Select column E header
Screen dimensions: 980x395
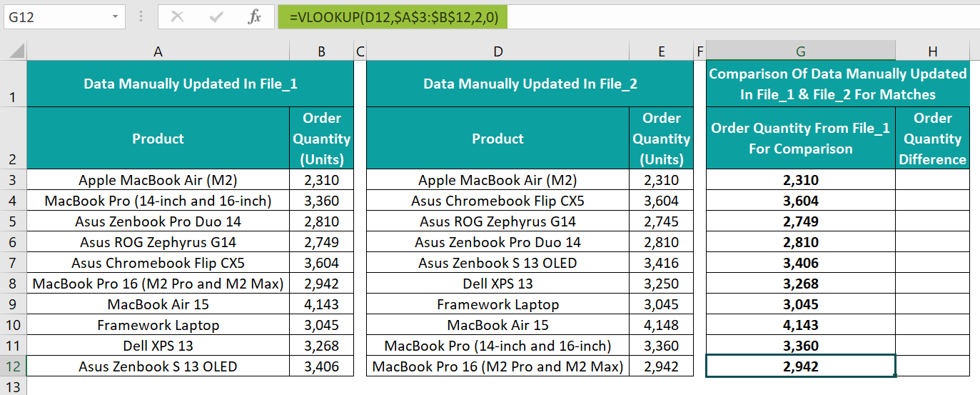(x=662, y=51)
